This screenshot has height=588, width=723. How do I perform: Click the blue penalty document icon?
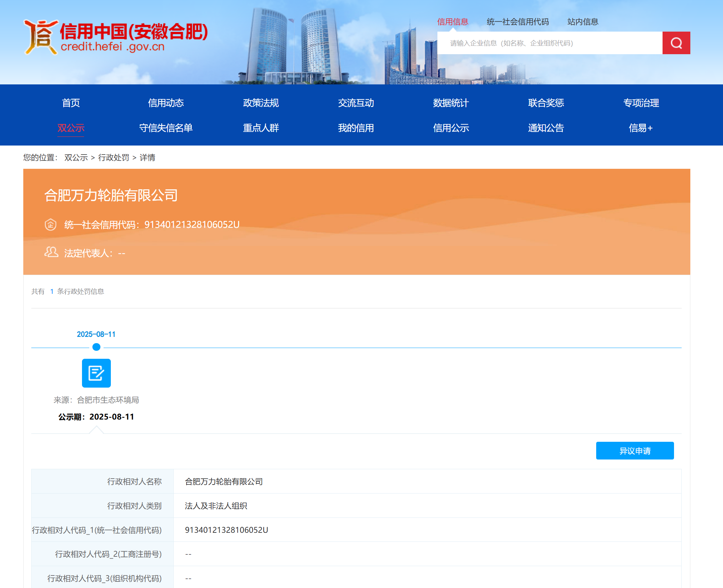pyautogui.click(x=96, y=373)
